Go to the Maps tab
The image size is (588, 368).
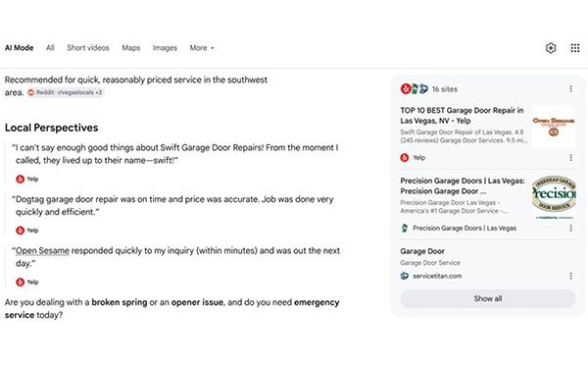click(x=131, y=48)
